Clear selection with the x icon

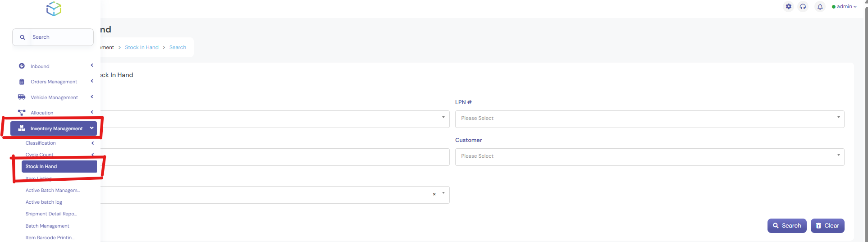coord(434,194)
